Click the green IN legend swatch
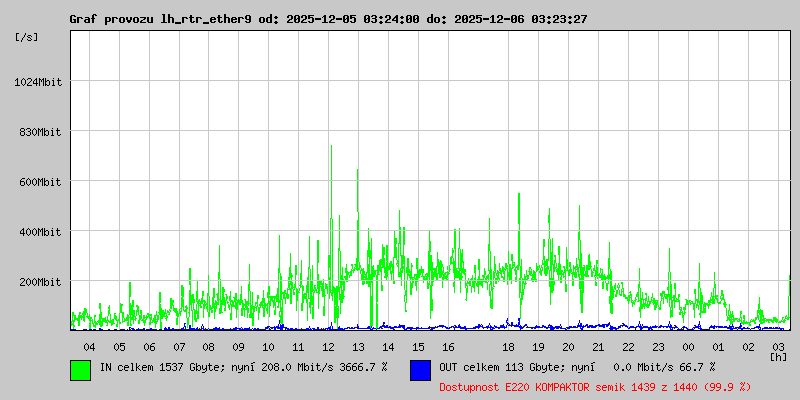 (x=80, y=369)
